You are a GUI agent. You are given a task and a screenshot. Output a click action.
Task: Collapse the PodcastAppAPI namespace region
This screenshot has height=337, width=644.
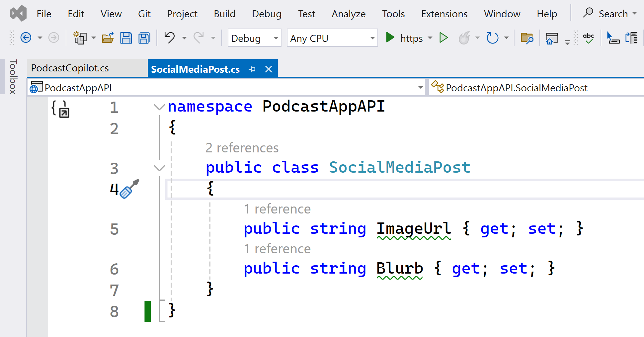tap(159, 107)
